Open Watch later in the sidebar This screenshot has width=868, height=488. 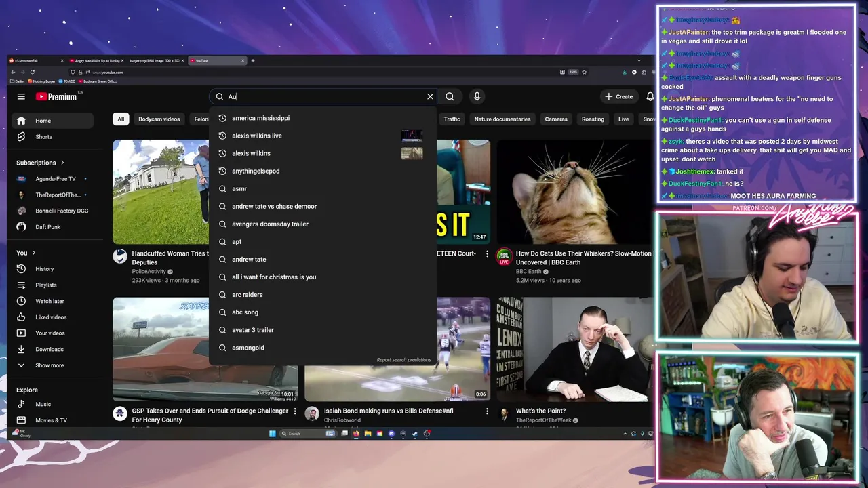53,301
